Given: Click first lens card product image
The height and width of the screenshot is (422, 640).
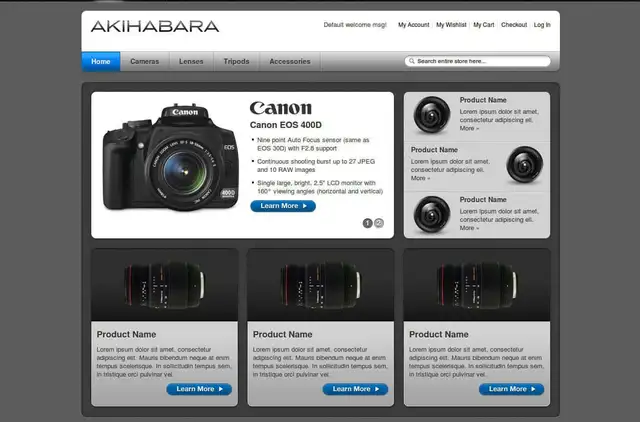Looking at the screenshot, I should tap(164, 285).
